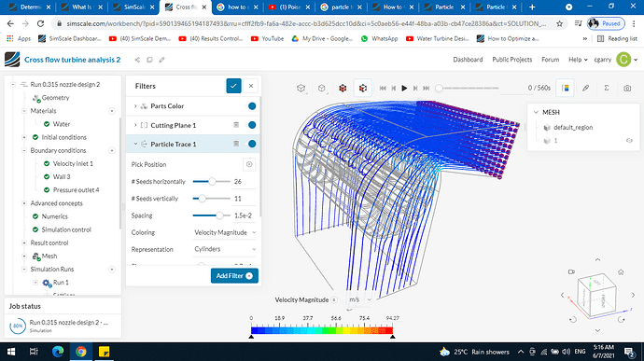
Task: Adjust the Seeds horizontally slider
Action: [x=212, y=182]
